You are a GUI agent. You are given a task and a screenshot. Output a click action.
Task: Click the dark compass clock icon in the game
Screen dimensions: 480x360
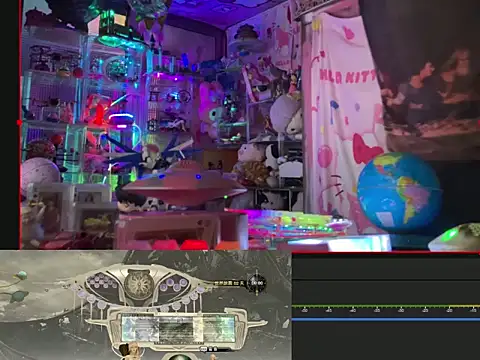pos(257,283)
